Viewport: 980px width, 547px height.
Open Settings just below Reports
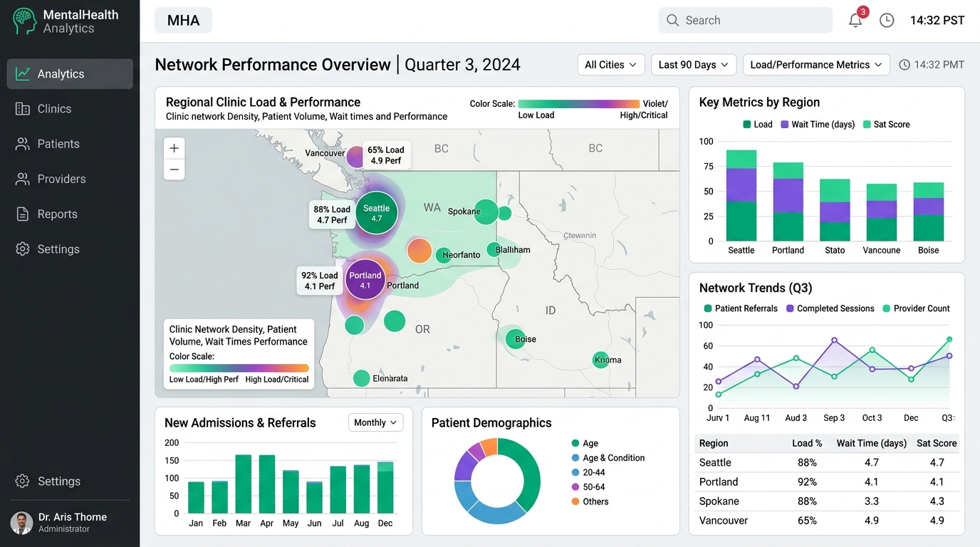[70, 249]
